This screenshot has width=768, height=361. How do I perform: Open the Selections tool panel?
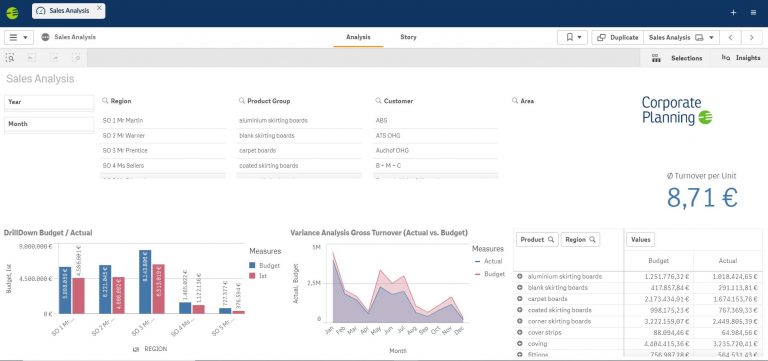coord(677,58)
